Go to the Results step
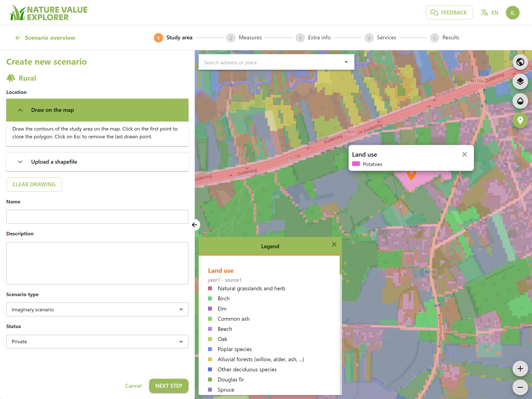This screenshot has height=399, width=532. click(x=445, y=38)
